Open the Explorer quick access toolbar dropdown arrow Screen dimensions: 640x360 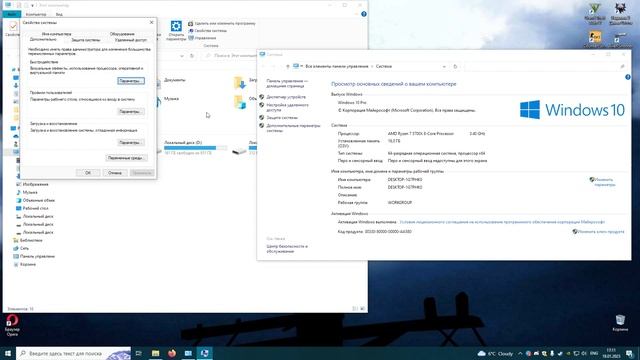(32, 5)
